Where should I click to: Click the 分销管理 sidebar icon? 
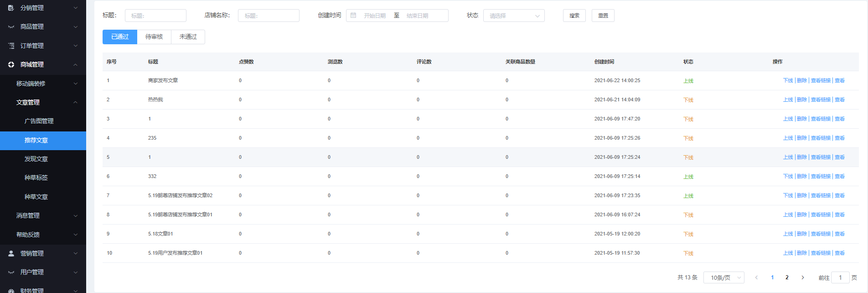pos(11,8)
